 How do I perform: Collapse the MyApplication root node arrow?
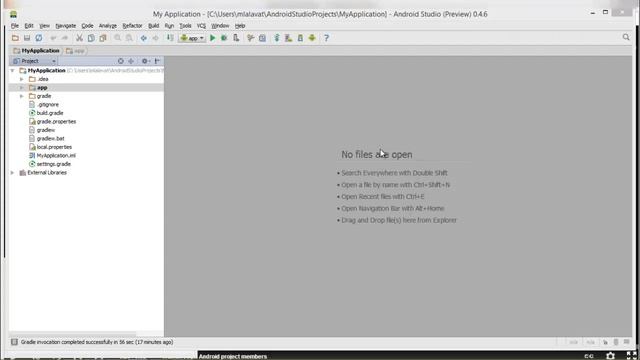click(x=13, y=71)
